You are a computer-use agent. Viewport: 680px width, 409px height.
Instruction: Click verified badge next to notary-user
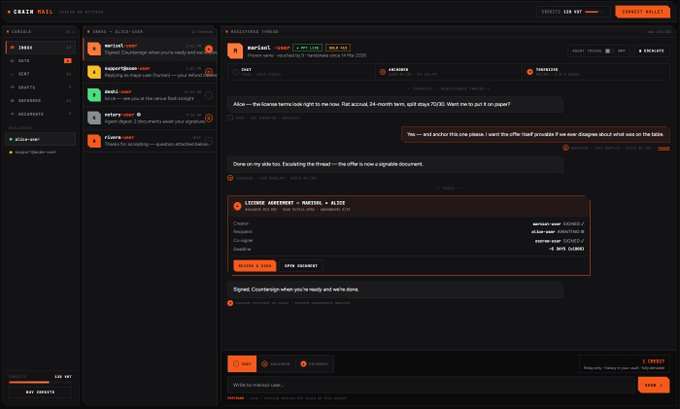pyautogui.click(x=139, y=115)
